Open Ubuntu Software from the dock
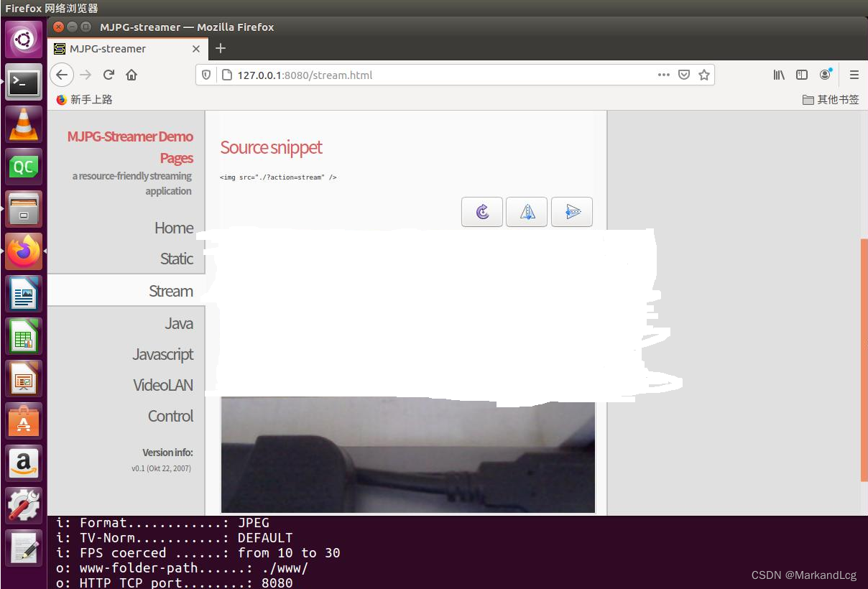This screenshot has height=589, width=868. [24, 421]
